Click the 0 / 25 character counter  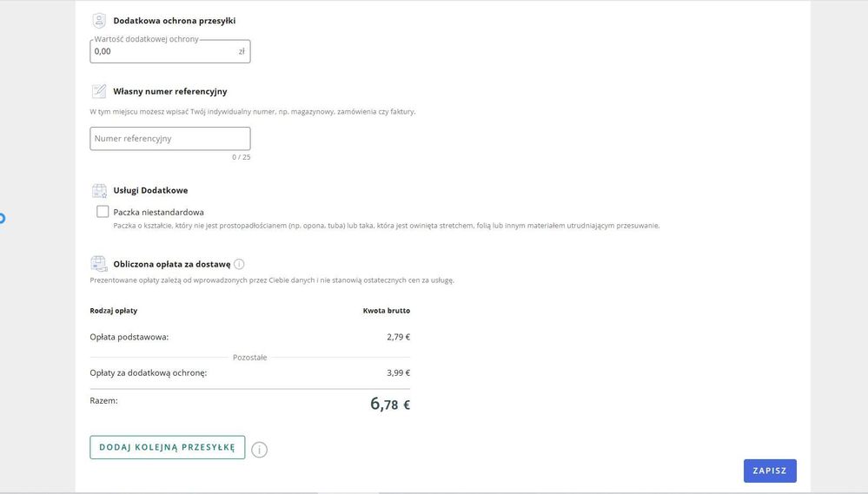coord(241,157)
